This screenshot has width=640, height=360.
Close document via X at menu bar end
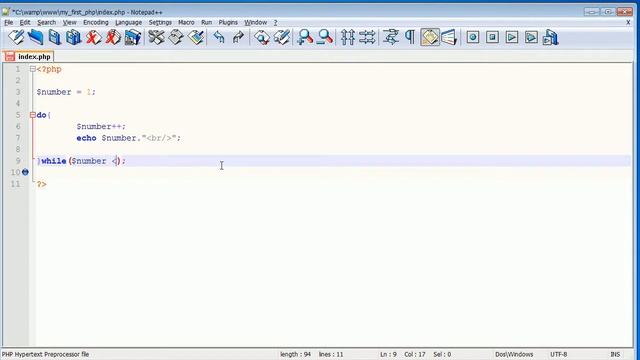tap(628, 22)
